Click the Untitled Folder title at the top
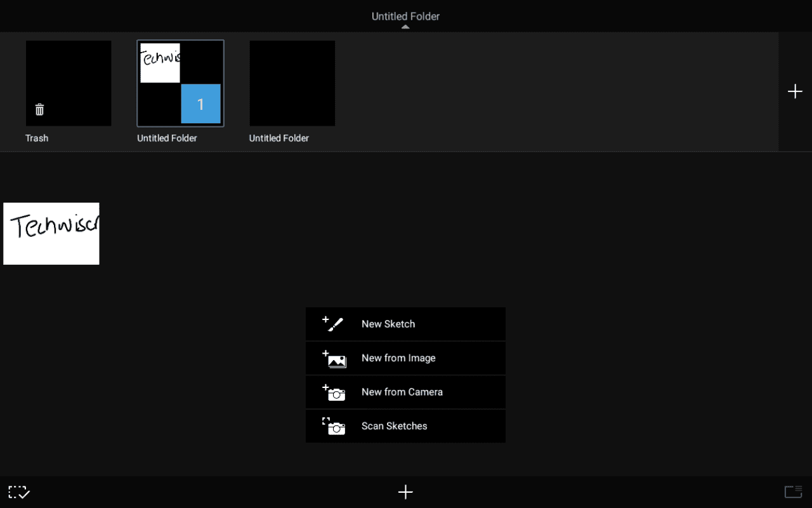Image resolution: width=812 pixels, height=508 pixels. point(405,16)
